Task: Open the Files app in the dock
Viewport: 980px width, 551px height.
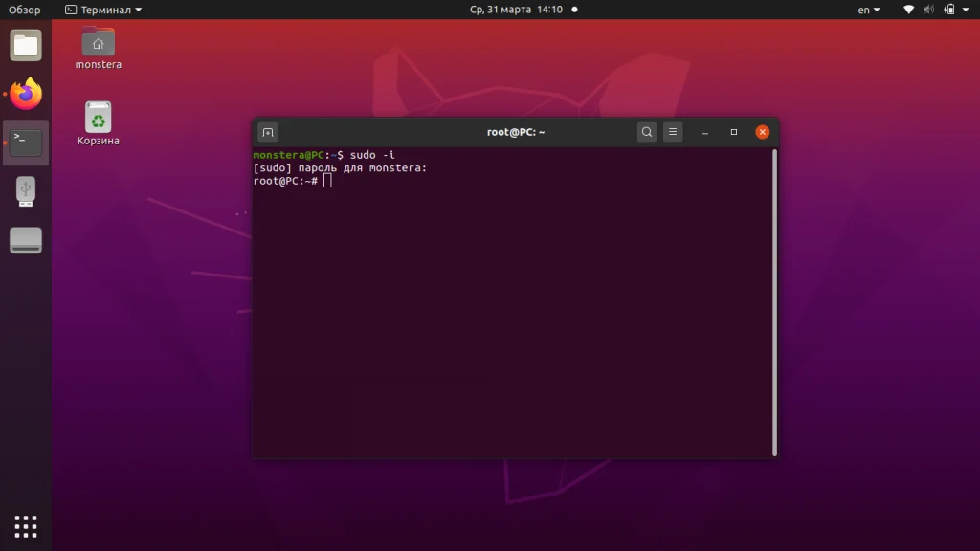Action: point(25,44)
